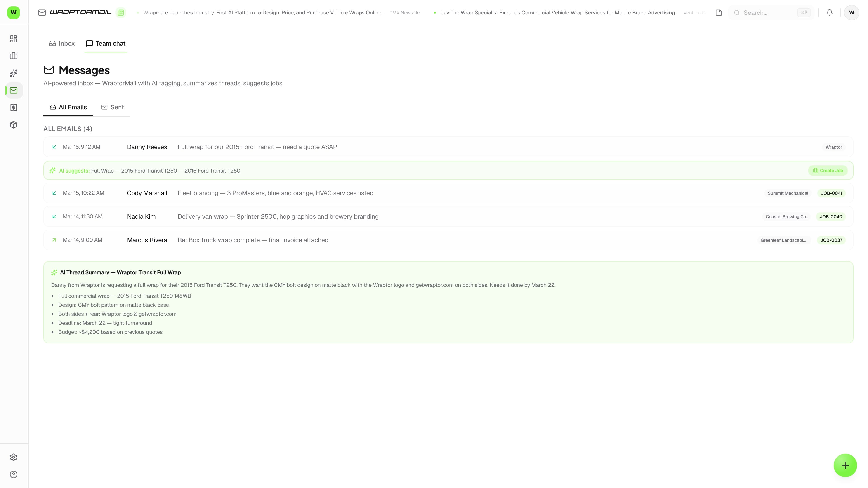Click the JOB-0041 badge
The width and height of the screenshot is (868, 488).
[831, 193]
